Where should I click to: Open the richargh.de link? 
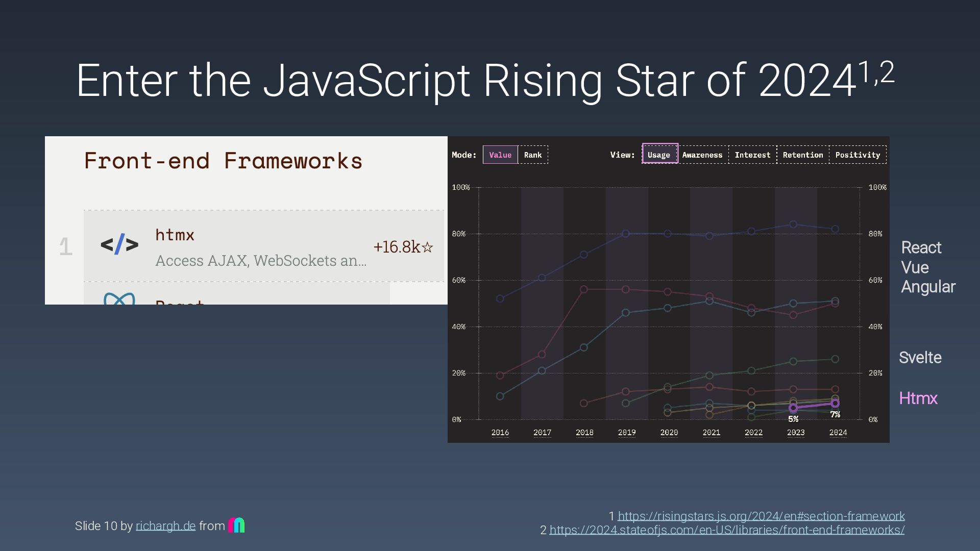pyautogui.click(x=165, y=526)
